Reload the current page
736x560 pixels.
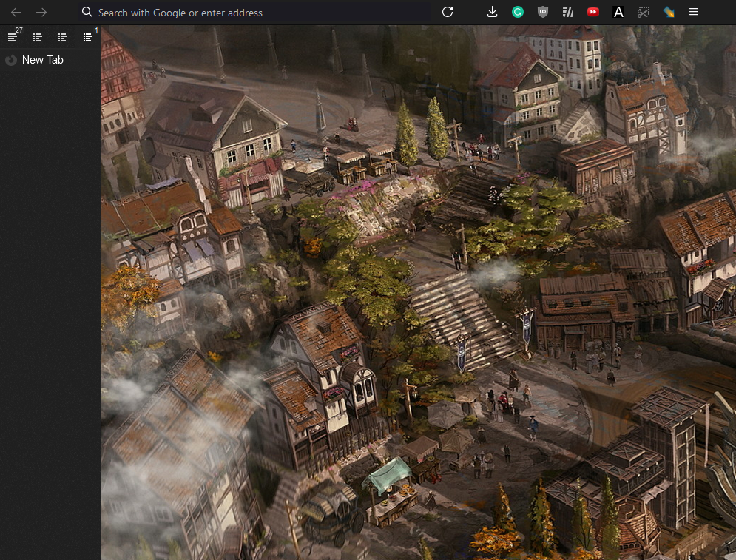coord(448,12)
